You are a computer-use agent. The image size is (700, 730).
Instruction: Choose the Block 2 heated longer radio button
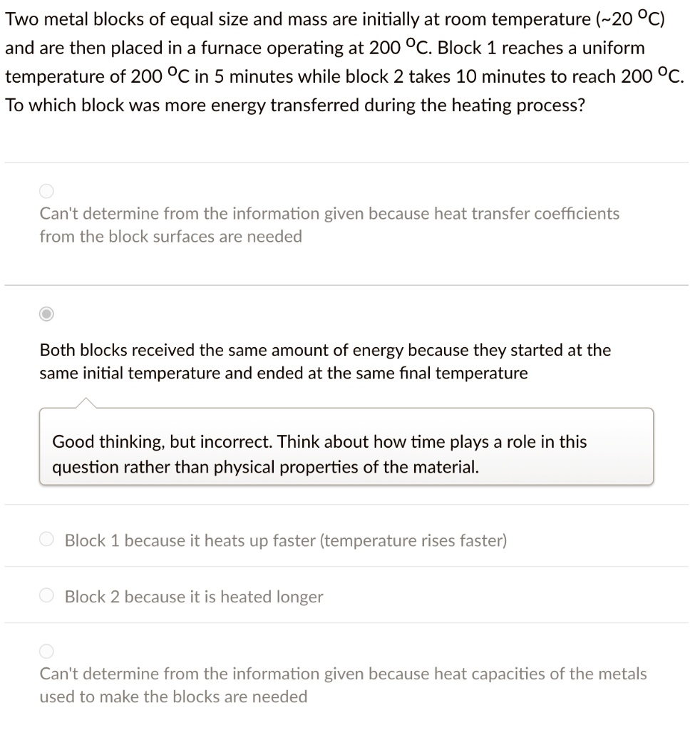[46, 596]
